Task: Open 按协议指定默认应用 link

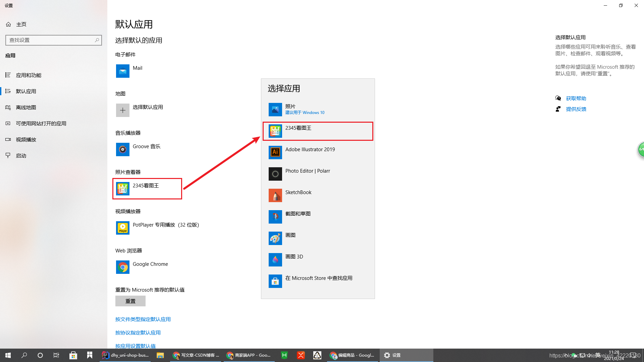Action: click(138, 333)
